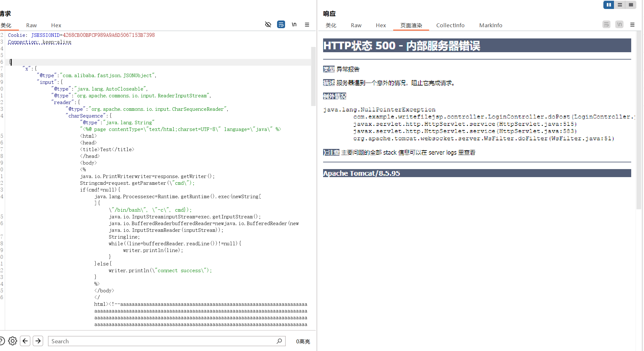Toggle hide non-printable characters eye icon
This screenshot has width=644, height=351.
268,25
